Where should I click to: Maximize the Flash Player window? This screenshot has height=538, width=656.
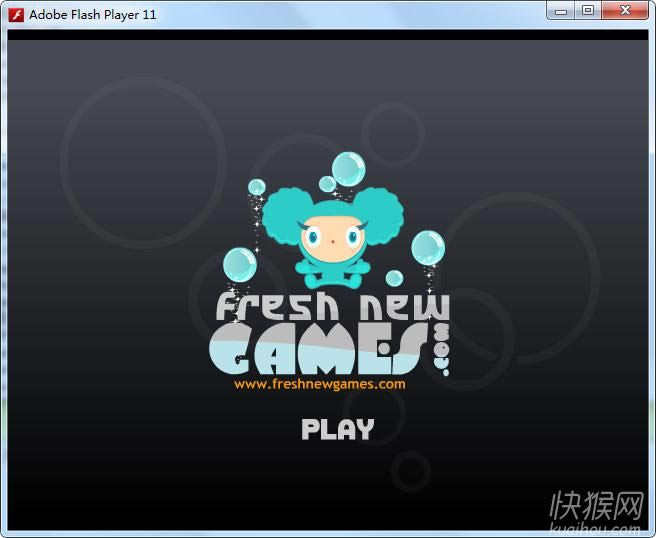[588, 11]
